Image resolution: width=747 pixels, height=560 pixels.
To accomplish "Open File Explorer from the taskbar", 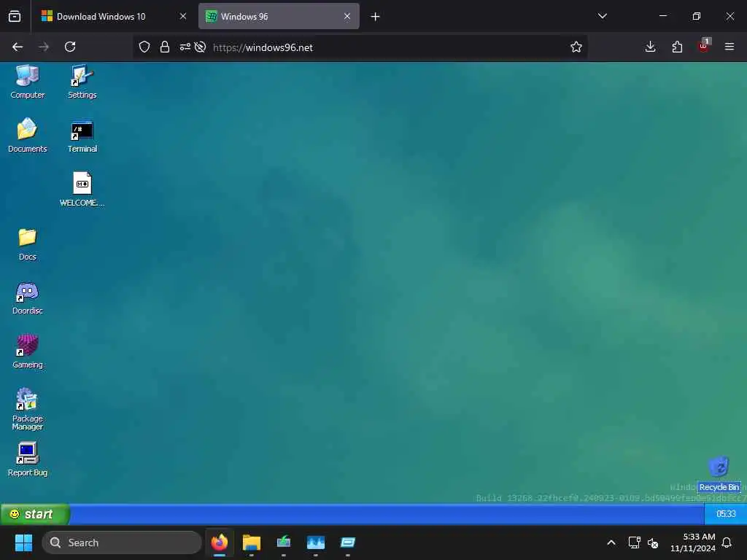I will point(252,542).
